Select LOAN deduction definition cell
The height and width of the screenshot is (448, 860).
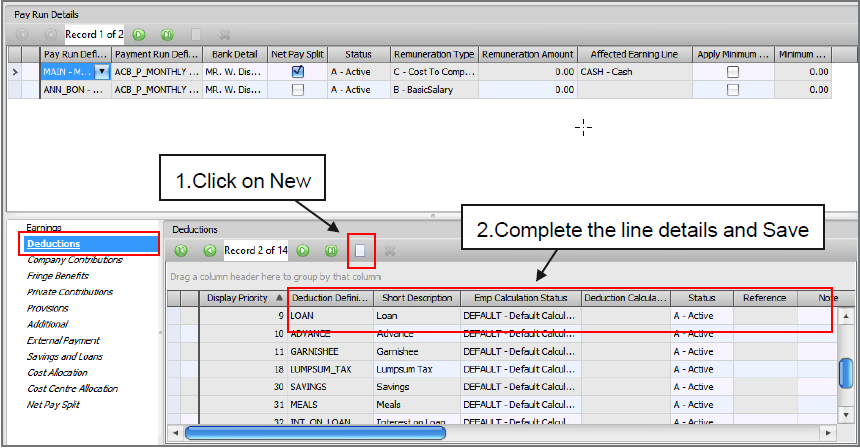coord(330,316)
